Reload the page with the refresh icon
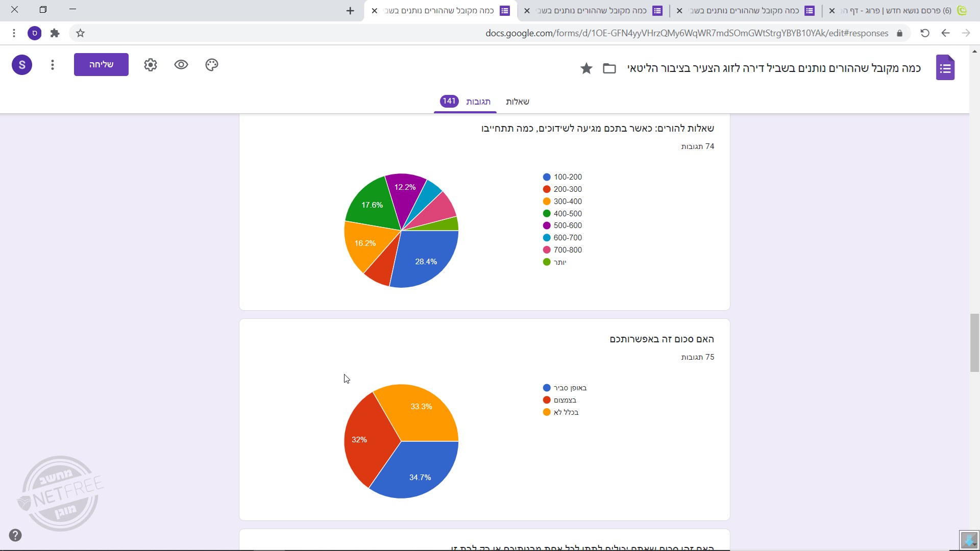The image size is (980, 551). click(925, 33)
